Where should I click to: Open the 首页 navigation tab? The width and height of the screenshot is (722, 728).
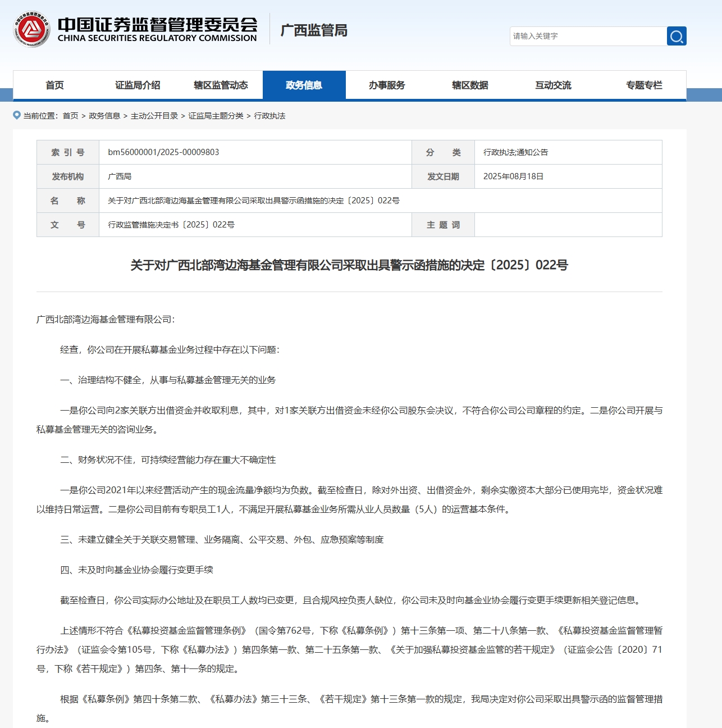click(54, 85)
